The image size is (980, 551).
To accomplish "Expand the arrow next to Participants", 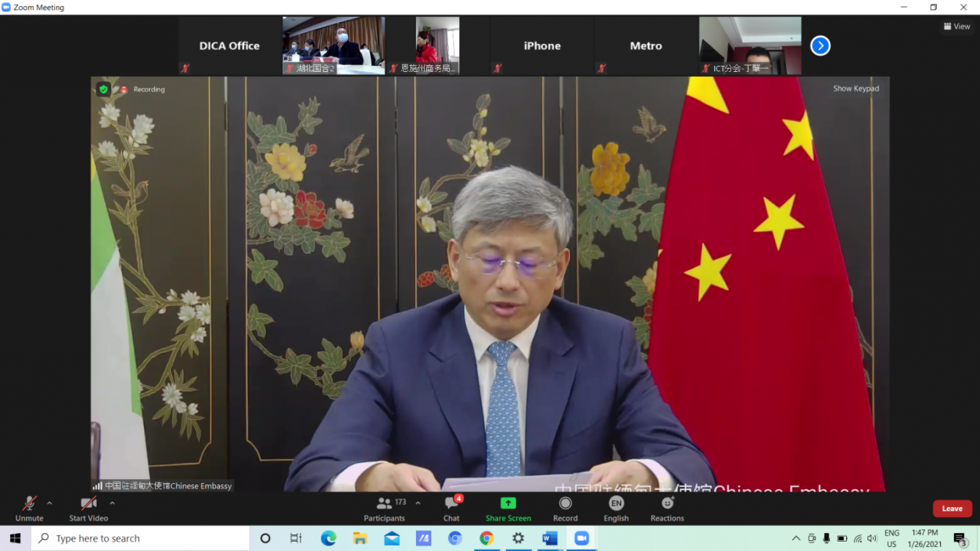I will coord(418,503).
